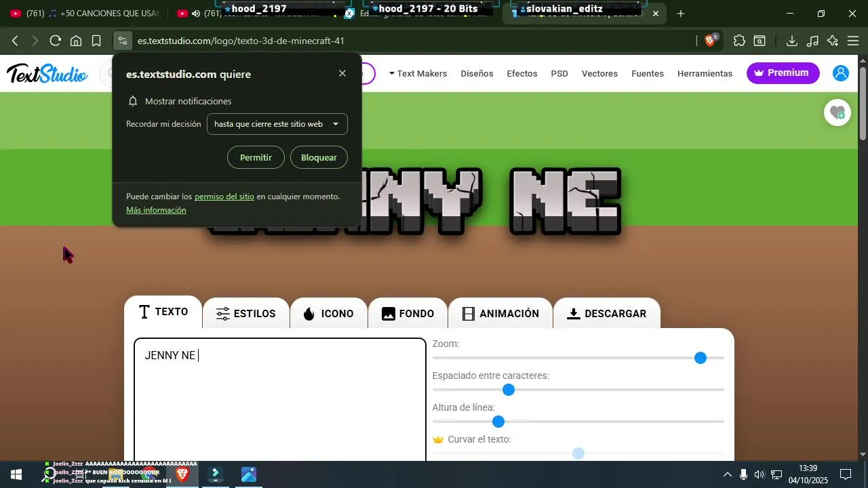Click the Zoom slider handle
Image resolution: width=868 pixels, height=488 pixels.
click(x=701, y=358)
